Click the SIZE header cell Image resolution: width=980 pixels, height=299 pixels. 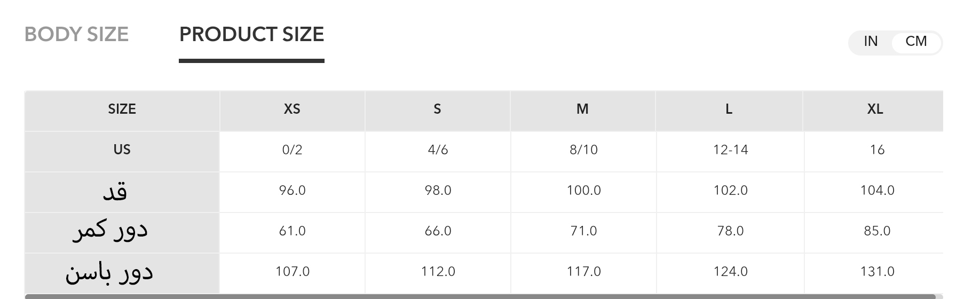tap(122, 109)
